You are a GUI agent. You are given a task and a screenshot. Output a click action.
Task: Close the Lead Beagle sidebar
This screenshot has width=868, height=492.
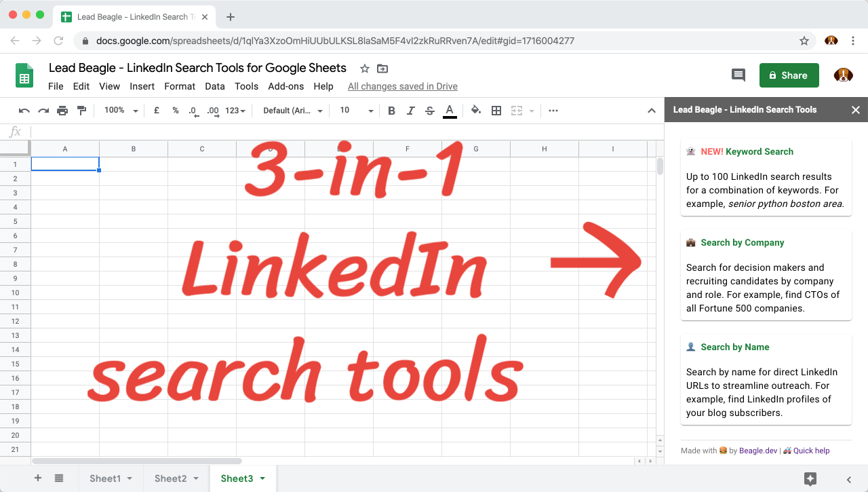pyautogui.click(x=856, y=110)
